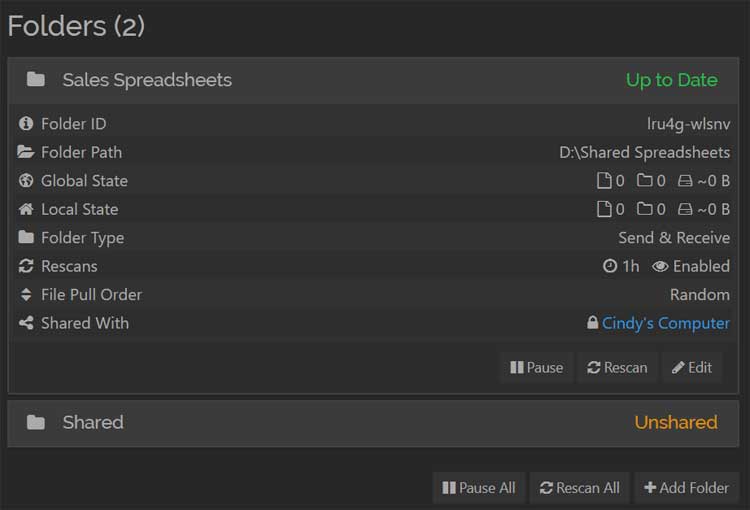Expand the Shared folder panel
This screenshot has width=750, height=510.
373,423
